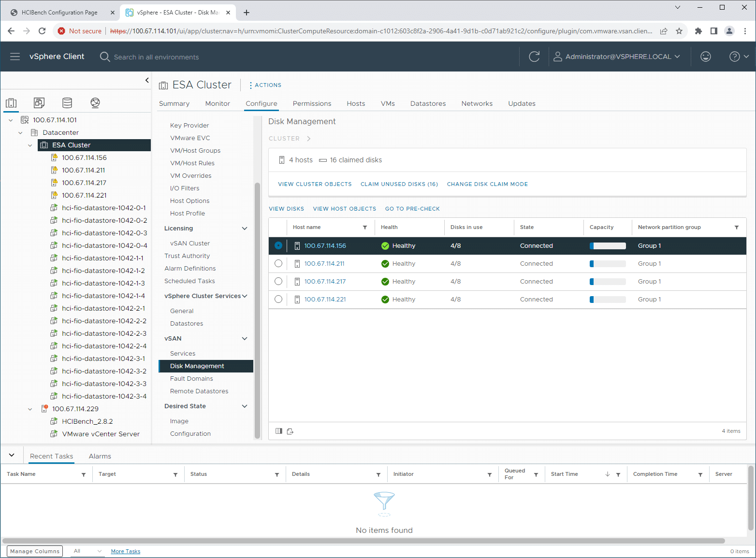The image size is (756, 558).
Task: Click VIEW CLUSTER OBJECTS
Action: tap(315, 184)
